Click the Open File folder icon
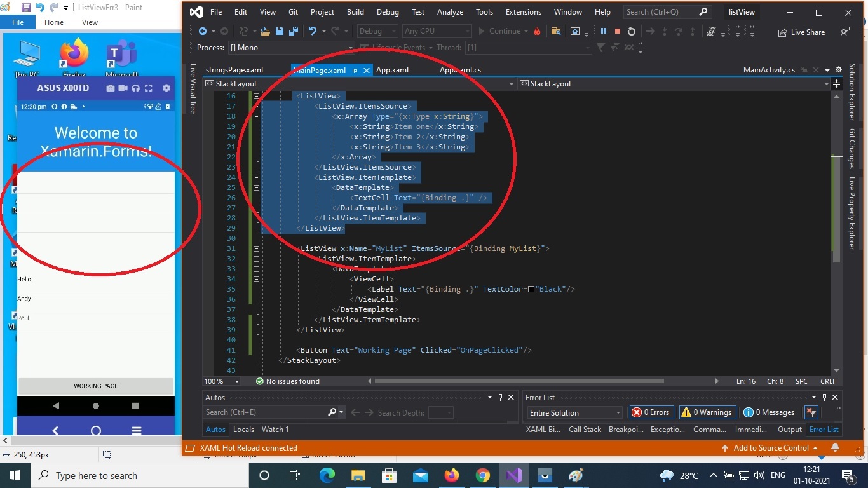 pyautogui.click(x=265, y=31)
